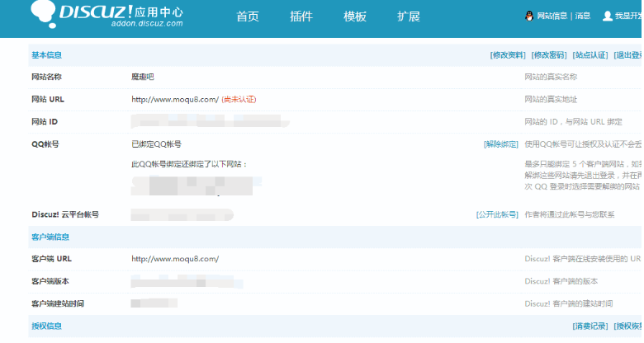Click the Discuz! 客户端的建站时间 description

click(568, 303)
